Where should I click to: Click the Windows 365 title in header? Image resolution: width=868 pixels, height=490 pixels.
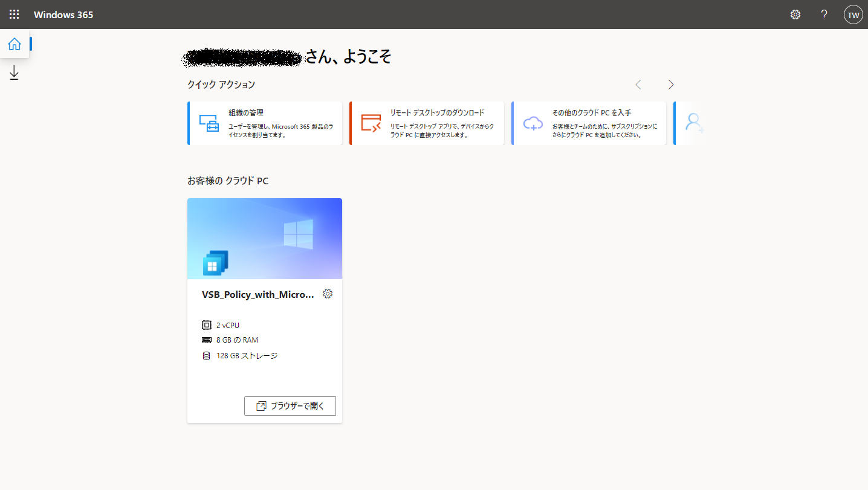click(63, 15)
